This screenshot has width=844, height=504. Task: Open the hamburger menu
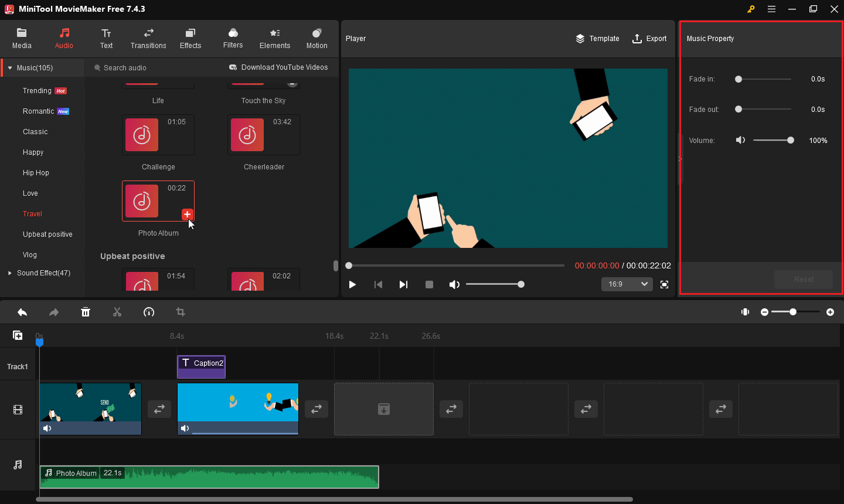point(771,9)
